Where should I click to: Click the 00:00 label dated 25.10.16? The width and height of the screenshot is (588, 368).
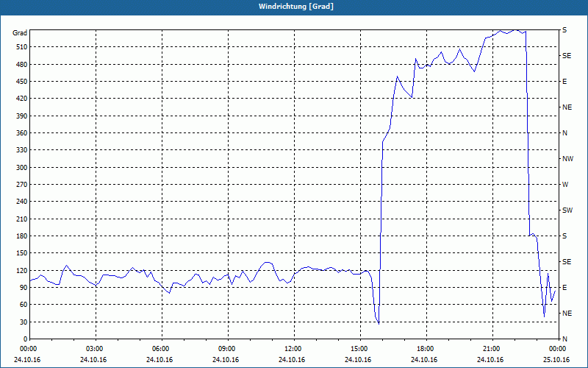tap(559, 349)
